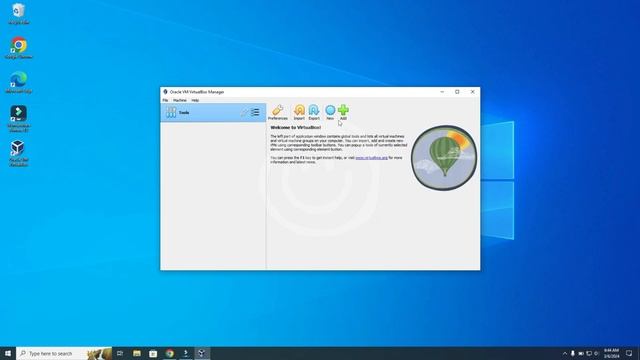640x360 pixels.
Task: Click the microphone tray icon
Action: point(573,353)
